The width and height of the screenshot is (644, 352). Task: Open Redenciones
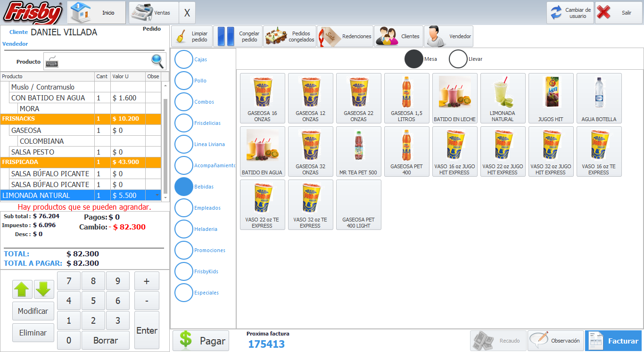(x=345, y=36)
